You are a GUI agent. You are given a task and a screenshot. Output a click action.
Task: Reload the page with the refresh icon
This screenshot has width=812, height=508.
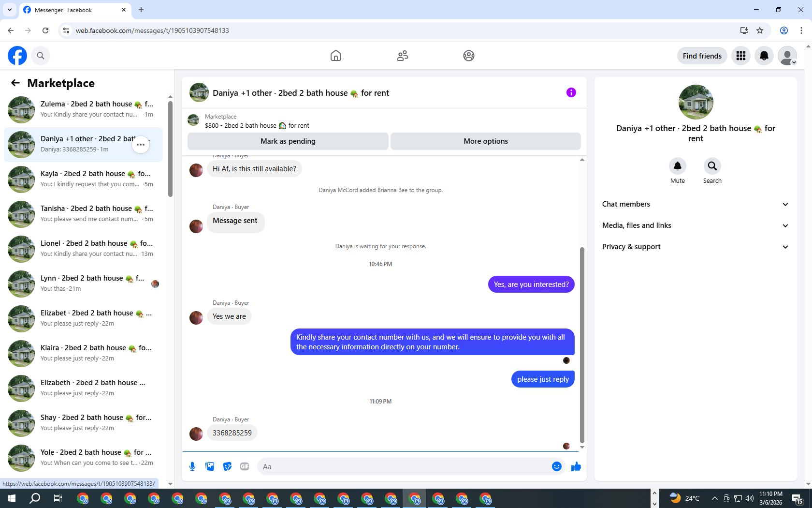tap(45, 30)
